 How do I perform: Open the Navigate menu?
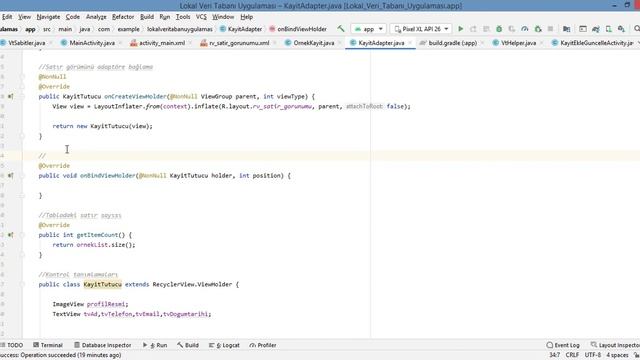coord(48,17)
